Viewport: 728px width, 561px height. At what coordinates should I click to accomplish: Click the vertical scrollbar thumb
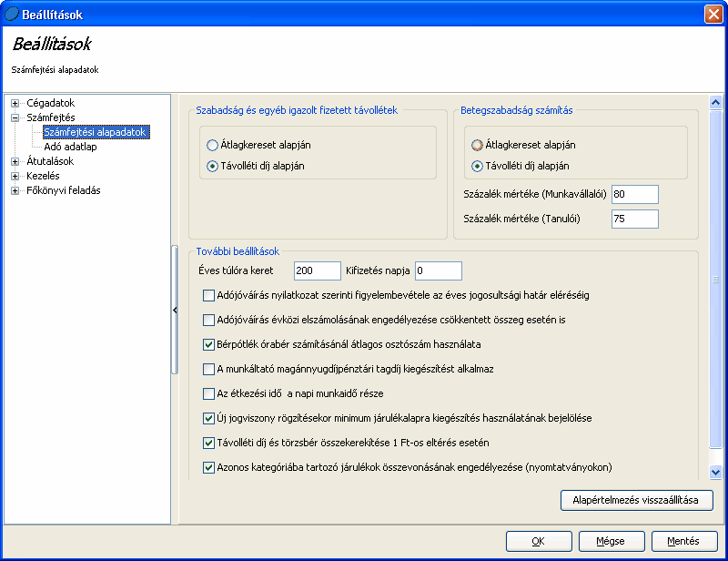click(x=715, y=280)
